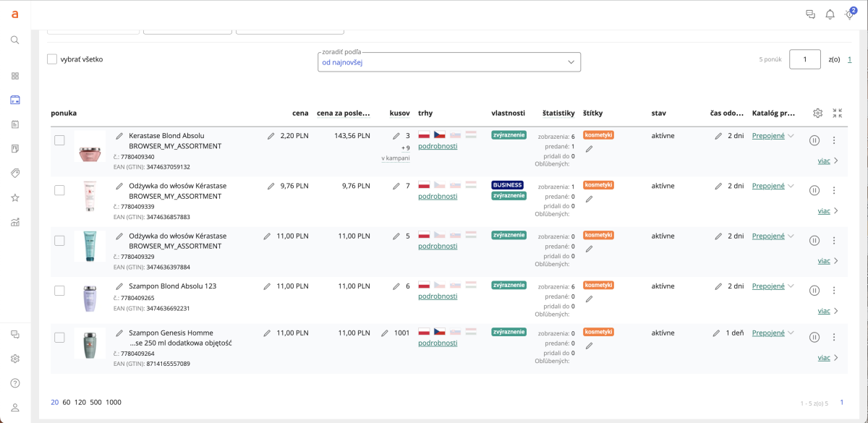Set page size to 1000 items
Viewport: 868px width, 423px height.
(x=114, y=402)
